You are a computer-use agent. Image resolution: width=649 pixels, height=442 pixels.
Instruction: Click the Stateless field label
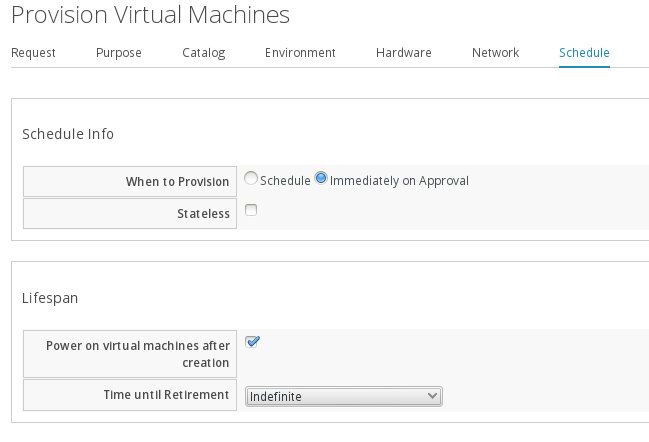click(203, 214)
